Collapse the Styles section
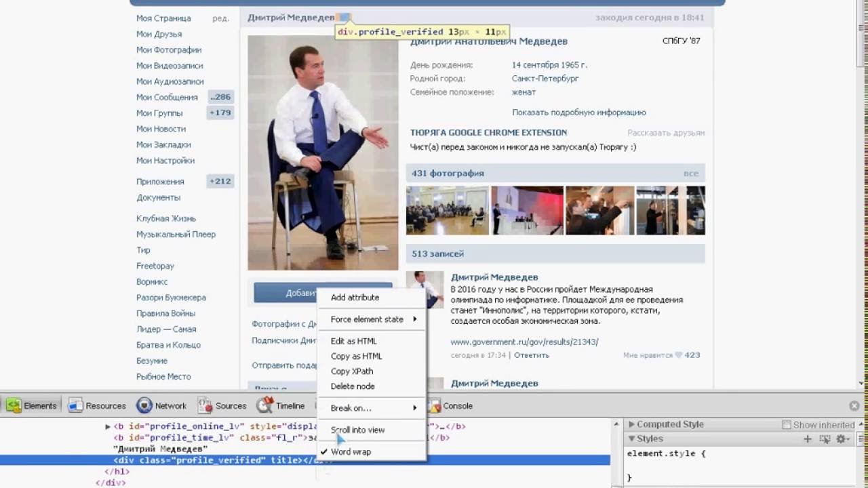 pyautogui.click(x=645, y=439)
